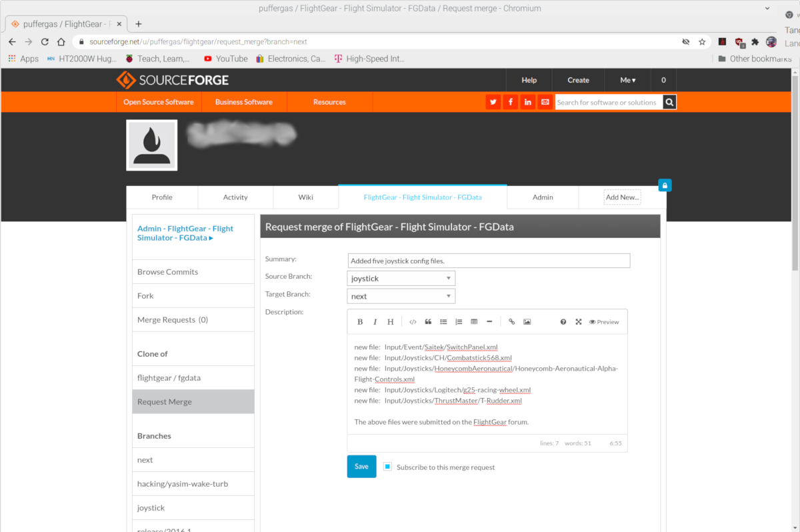Insert numbered list in description editor
This screenshot has height=532, width=800.
pos(459,322)
